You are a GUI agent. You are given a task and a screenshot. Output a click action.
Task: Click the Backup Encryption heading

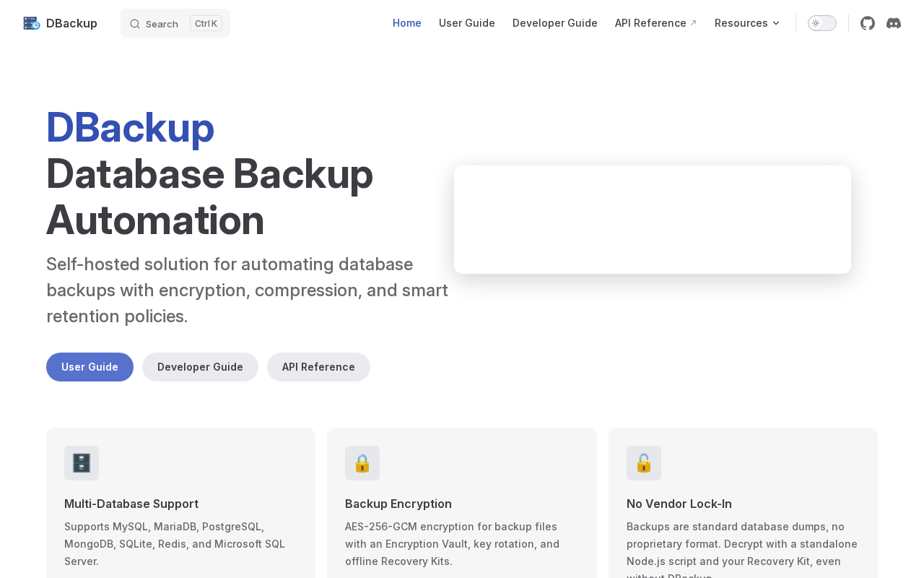coord(398,504)
